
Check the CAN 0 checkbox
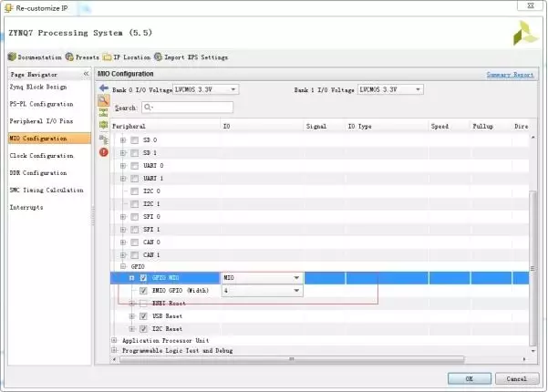(134, 242)
